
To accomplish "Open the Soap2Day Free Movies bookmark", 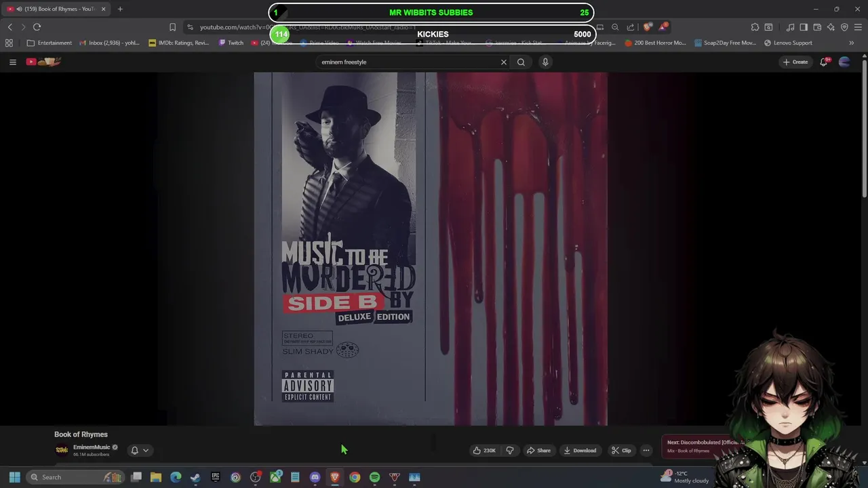I will point(724,43).
